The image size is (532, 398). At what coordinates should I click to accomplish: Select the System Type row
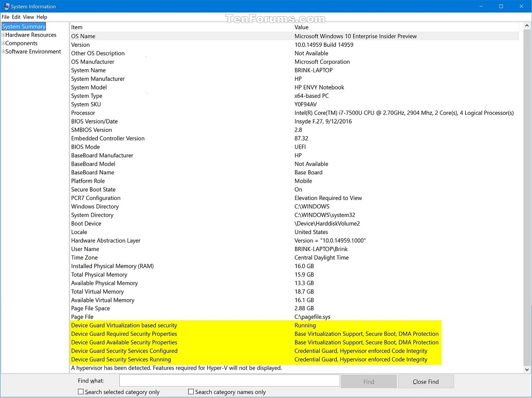click(295, 96)
